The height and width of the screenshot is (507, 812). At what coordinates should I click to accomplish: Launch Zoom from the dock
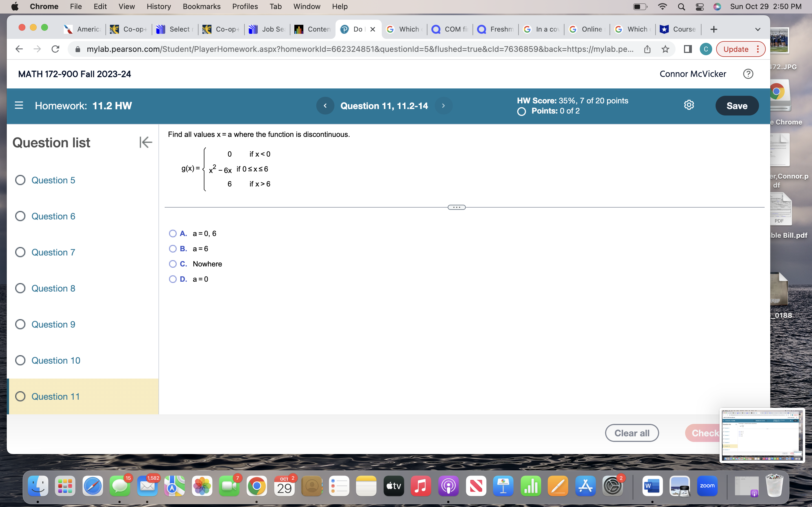tap(707, 485)
